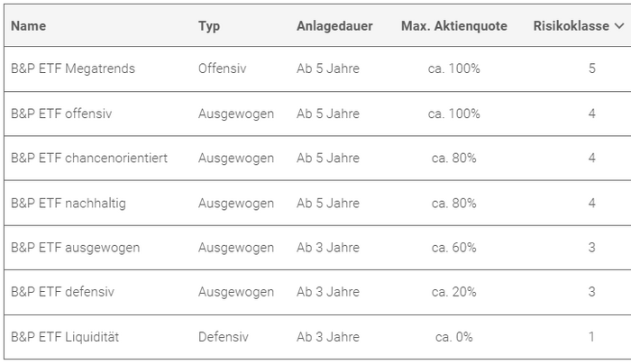The height and width of the screenshot is (364, 631).
Task: Click the ca. 60% Aktienquote value
Action: 453,248
